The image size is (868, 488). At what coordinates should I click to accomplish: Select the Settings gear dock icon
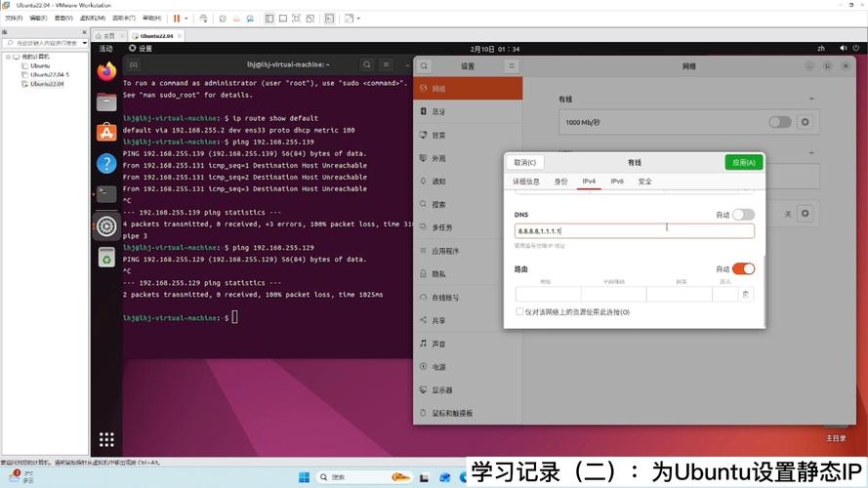click(106, 225)
